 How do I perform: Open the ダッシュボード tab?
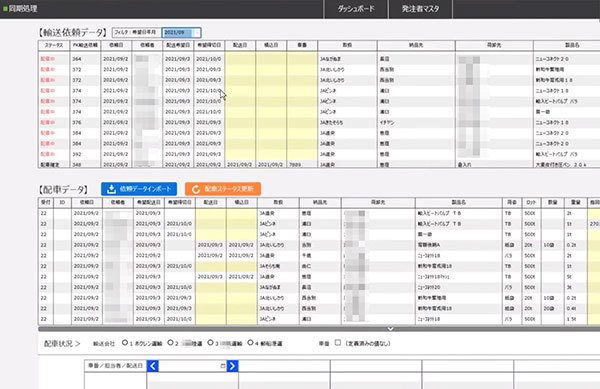click(x=355, y=9)
